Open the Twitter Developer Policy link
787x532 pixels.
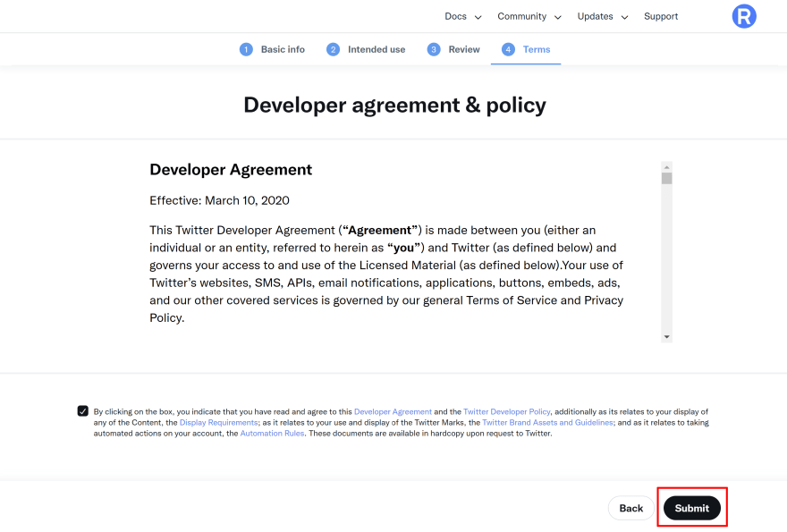506,411
